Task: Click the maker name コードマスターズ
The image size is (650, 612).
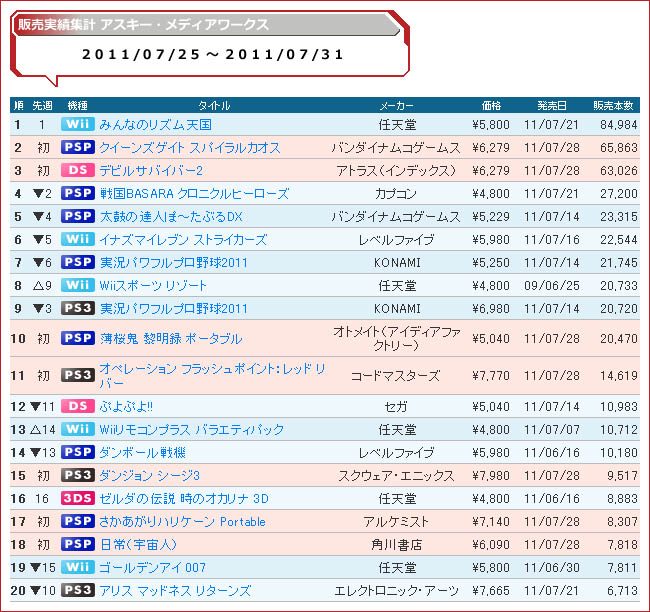Action: [x=396, y=376]
